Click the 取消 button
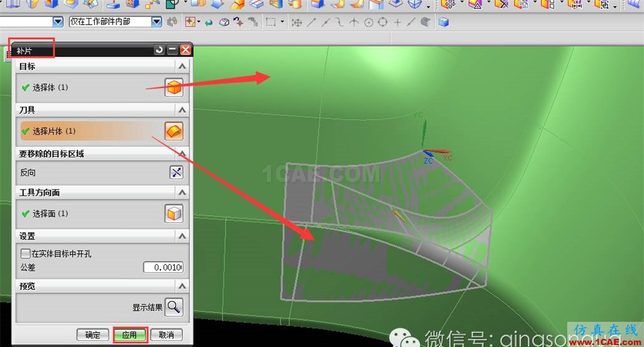The width and height of the screenshot is (644, 347). pos(166,334)
